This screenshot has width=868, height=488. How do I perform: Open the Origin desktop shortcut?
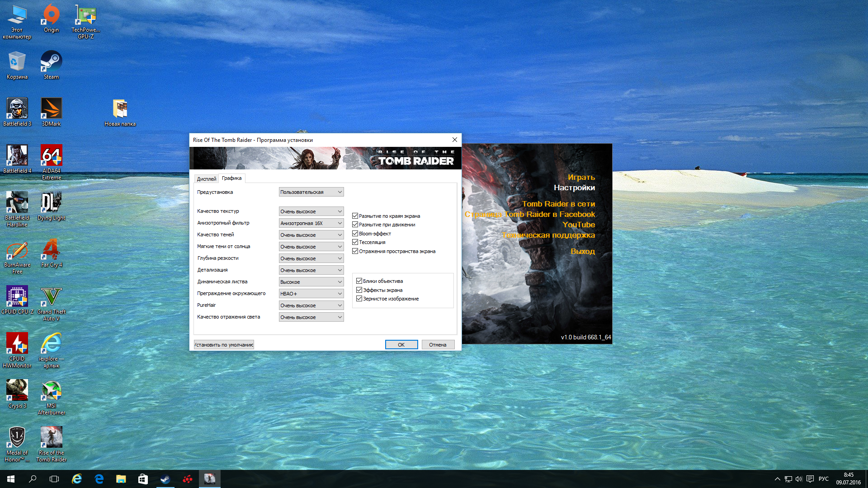click(x=51, y=15)
